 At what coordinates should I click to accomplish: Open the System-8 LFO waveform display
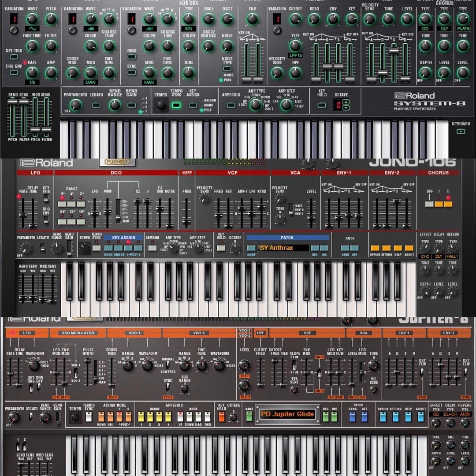click(33, 29)
